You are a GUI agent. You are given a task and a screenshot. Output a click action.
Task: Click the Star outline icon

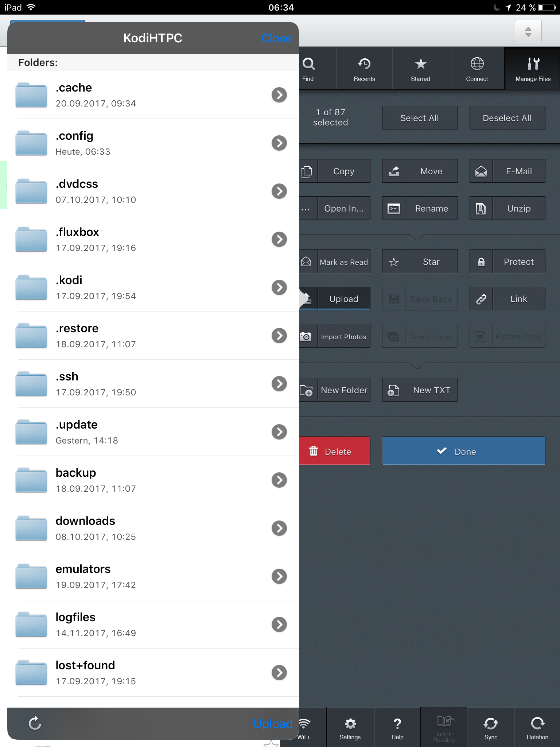click(394, 262)
